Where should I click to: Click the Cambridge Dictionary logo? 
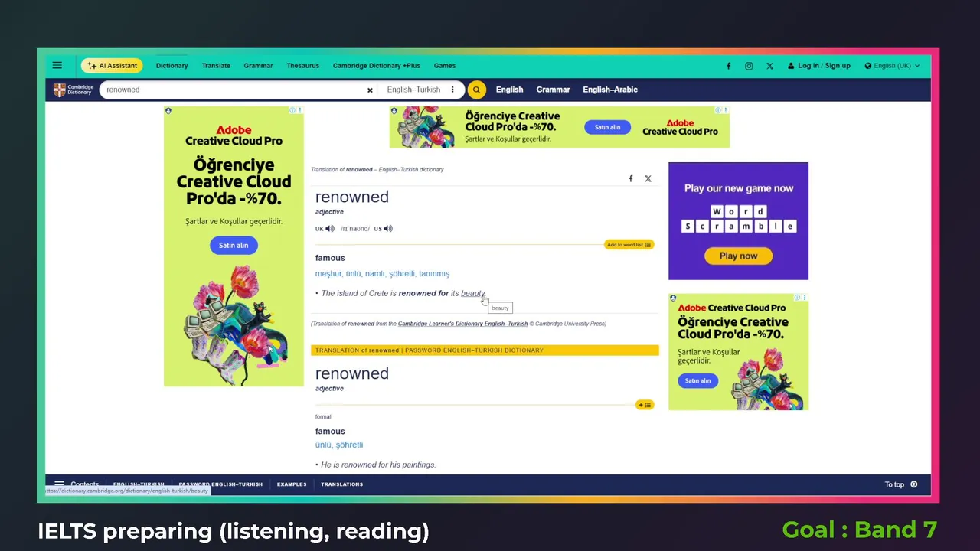pyautogui.click(x=73, y=90)
